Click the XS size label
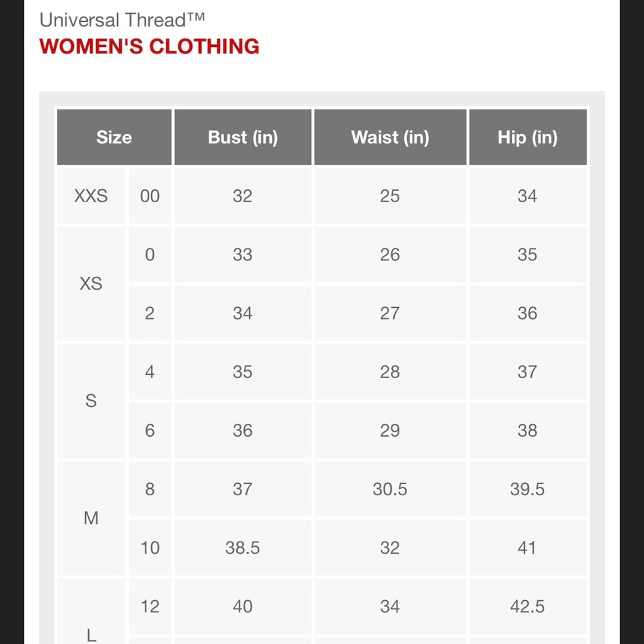Viewport: 644px width, 644px height. click(x=91, y=283)
